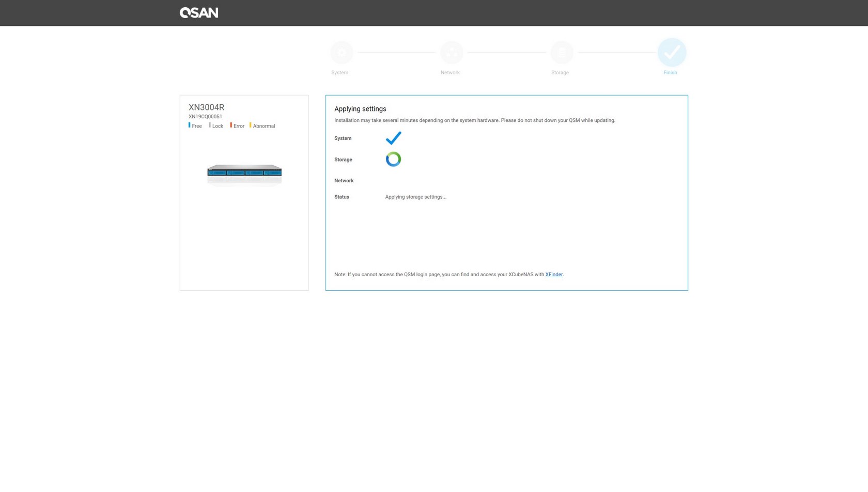Click the installation warning message text
This screenshot has width=868, height=492.
(474, 120)
